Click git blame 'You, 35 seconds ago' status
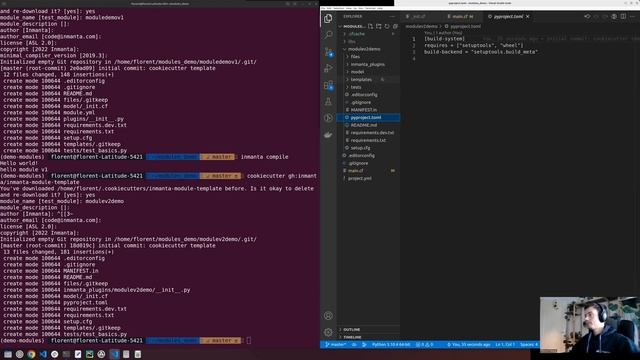This screenshot has width=640, height=360. [469, 344]
